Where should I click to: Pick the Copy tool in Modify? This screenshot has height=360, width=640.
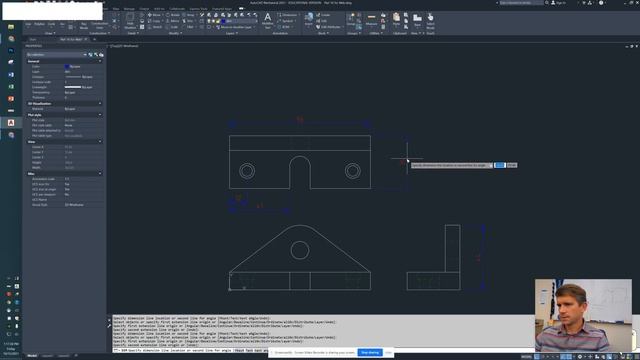point(153,21)
